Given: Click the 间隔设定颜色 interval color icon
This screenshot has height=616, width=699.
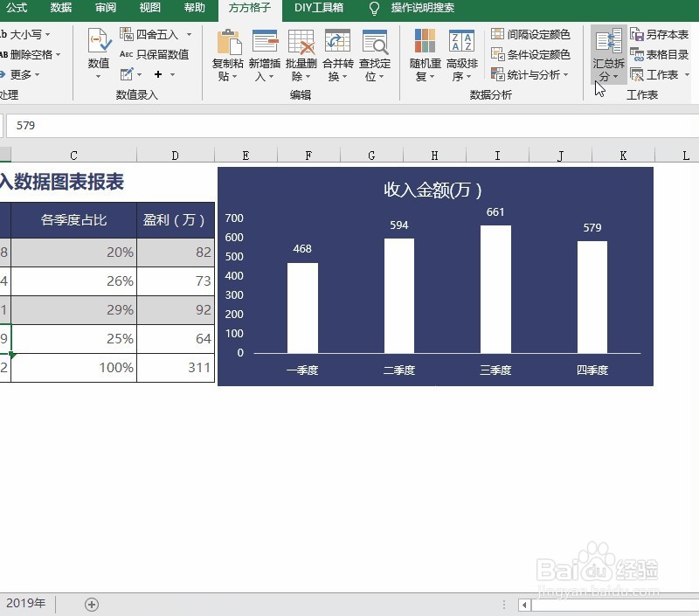Looking at the screenshot, I should pos(497,34).
